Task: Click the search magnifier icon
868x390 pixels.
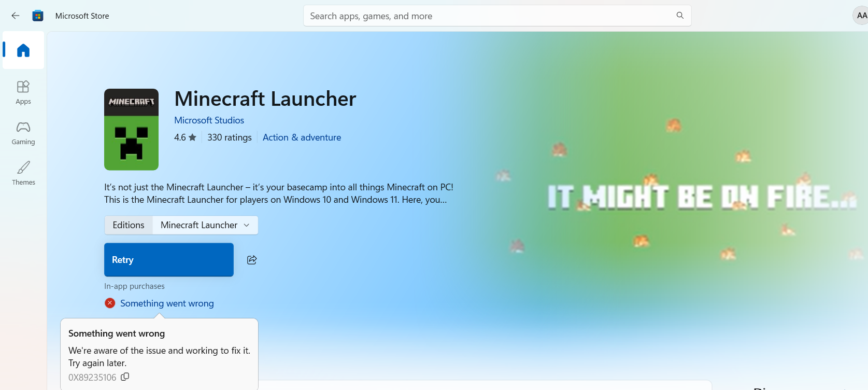Action: click(680, 16)
